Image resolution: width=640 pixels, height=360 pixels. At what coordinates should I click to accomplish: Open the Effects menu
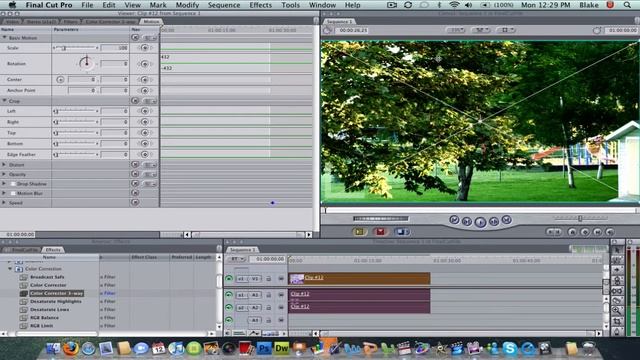click(x=260, y=5)
